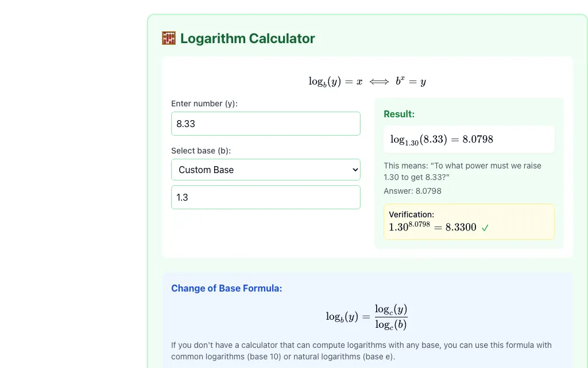
Task: Click the yellow Verification box
Action: 469,221
